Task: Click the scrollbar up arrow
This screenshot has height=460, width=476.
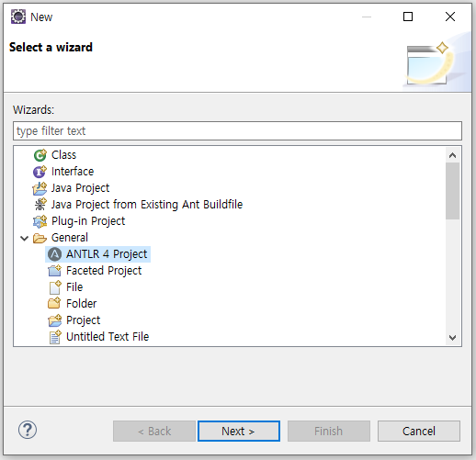Action: click(452, 155)
